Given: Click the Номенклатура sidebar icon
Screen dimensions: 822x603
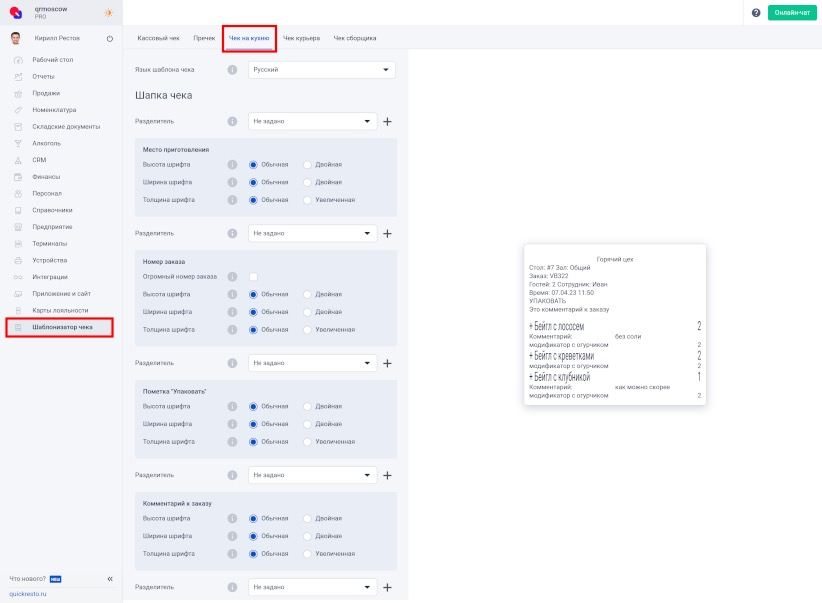Looking at the screenshot, I should click(x=18, y=110).
